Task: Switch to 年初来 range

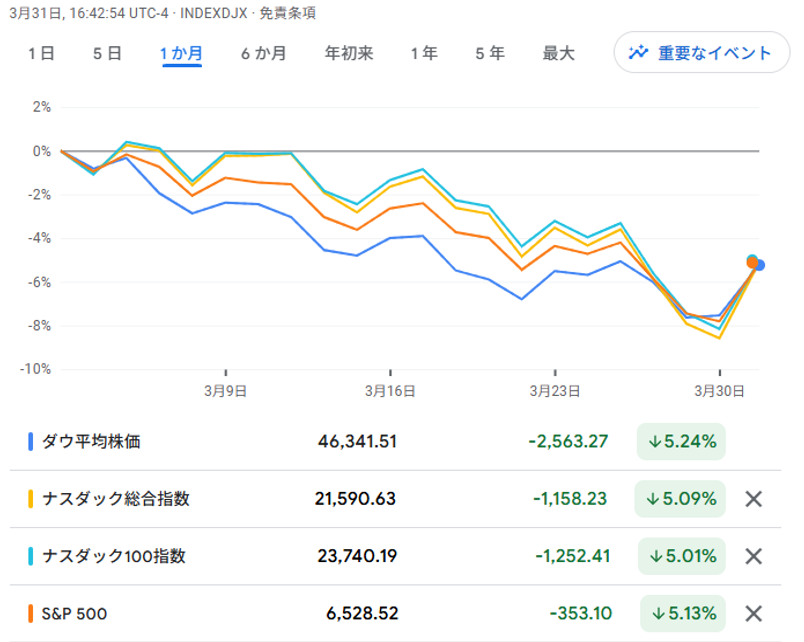Action: (349, 54)
